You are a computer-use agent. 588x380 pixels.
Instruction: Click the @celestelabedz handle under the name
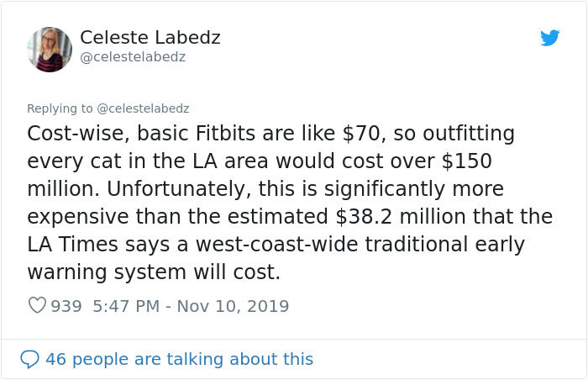(133, 57)
